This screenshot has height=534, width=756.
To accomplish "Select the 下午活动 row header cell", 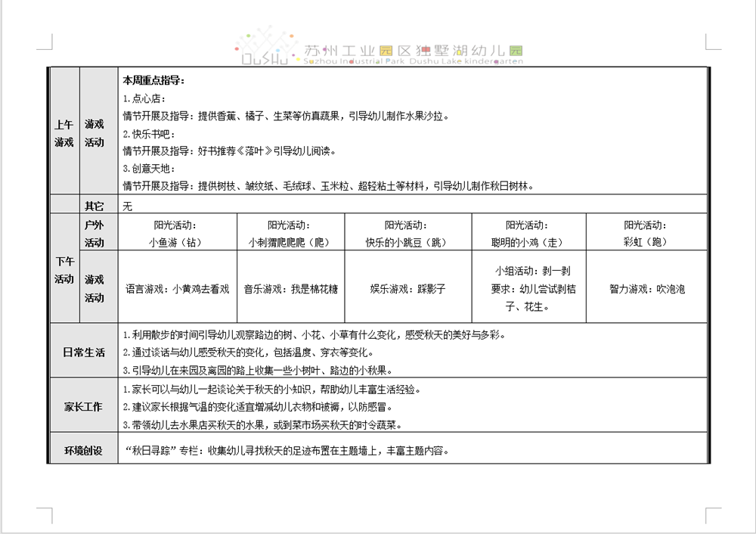I will pyautogui.click(x=64, y=269).
